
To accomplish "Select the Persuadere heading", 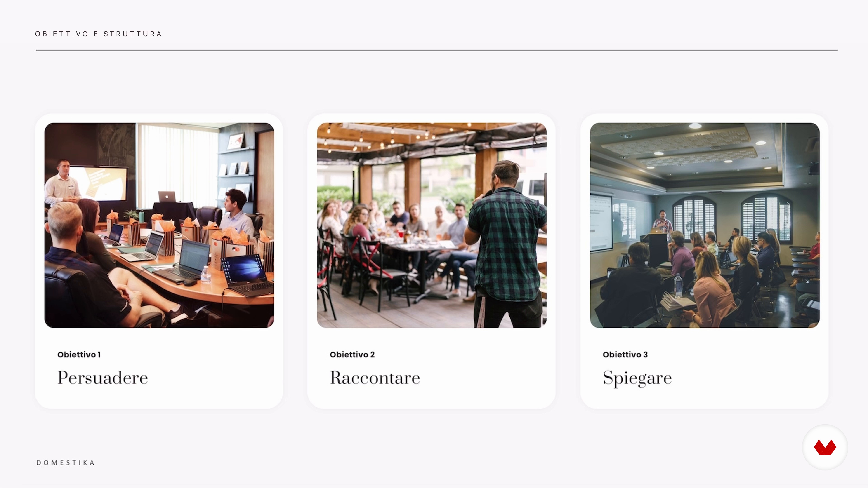I will [x=103, y=378].
